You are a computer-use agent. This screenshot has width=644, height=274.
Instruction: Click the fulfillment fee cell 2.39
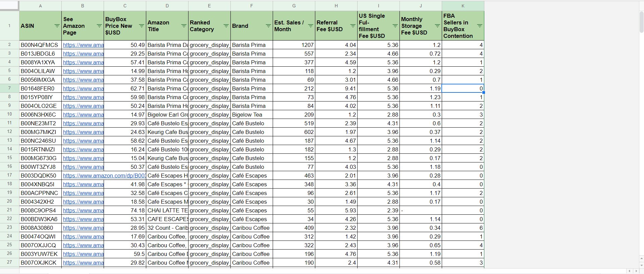tap(379, 210)
